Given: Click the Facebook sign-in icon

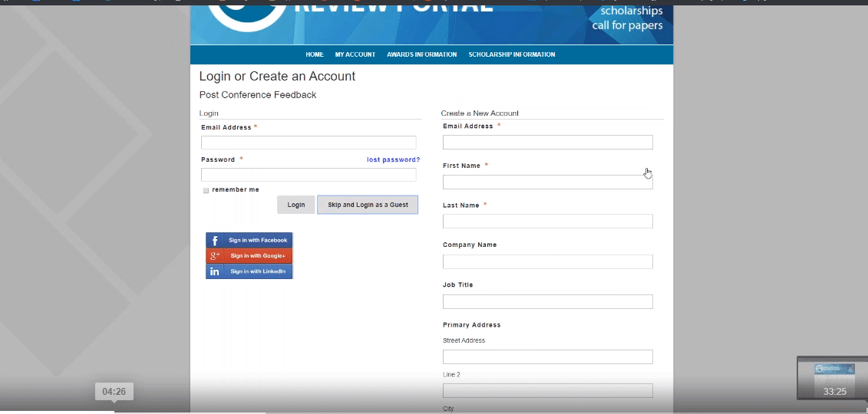Looking at the screenshot, I should [215, 240].
